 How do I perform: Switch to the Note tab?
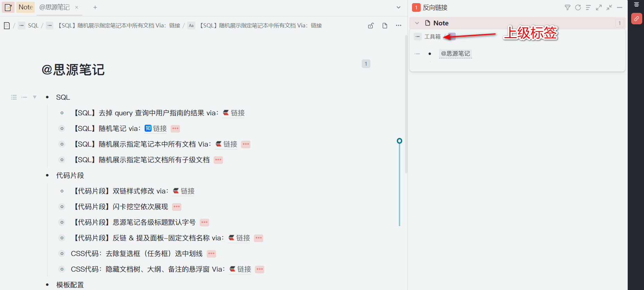(x=26, y=7)
